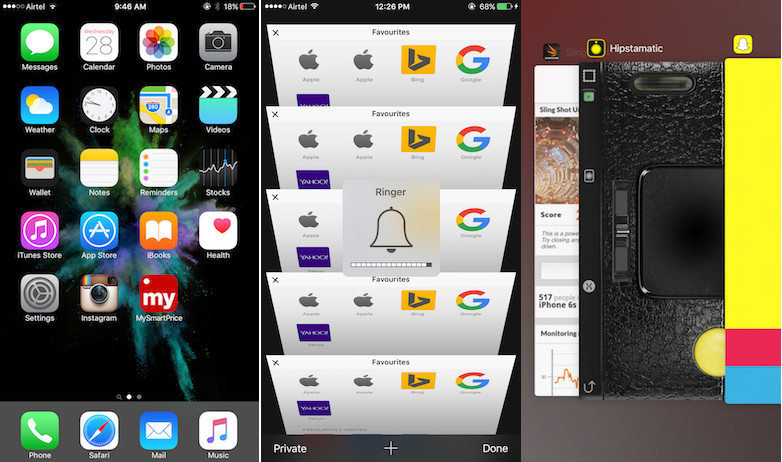
Task: Open the Settings app
Action: [39, 294]
